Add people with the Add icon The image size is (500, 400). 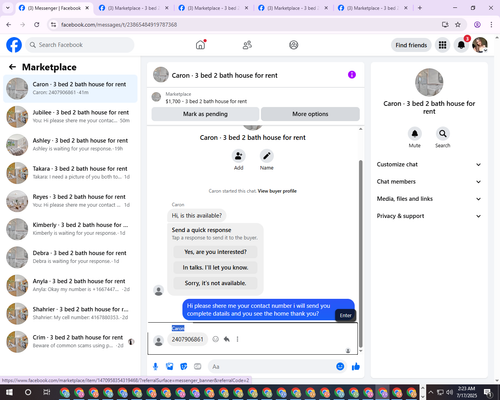pos(238,156)
